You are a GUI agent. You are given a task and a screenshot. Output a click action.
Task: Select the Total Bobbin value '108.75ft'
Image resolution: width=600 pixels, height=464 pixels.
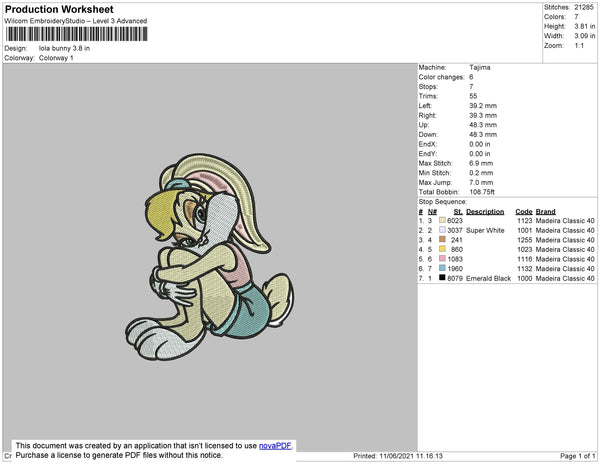[x=482, y=192]
